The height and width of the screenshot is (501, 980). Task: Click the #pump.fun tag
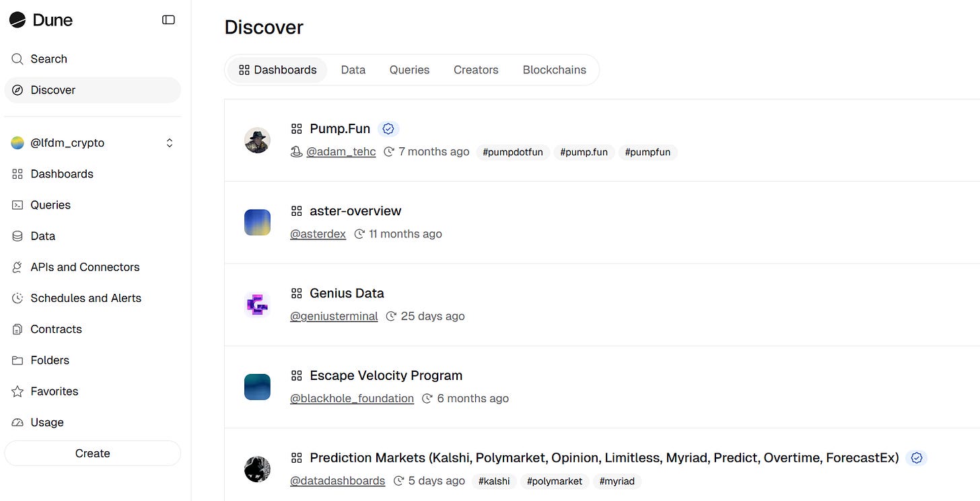(x=584, y=152)
